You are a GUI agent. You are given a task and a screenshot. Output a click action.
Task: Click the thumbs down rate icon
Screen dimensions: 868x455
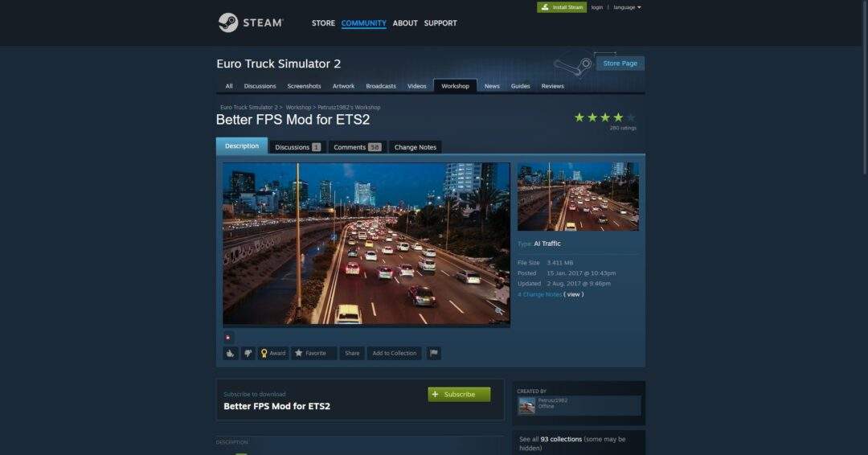pos(248,353)
